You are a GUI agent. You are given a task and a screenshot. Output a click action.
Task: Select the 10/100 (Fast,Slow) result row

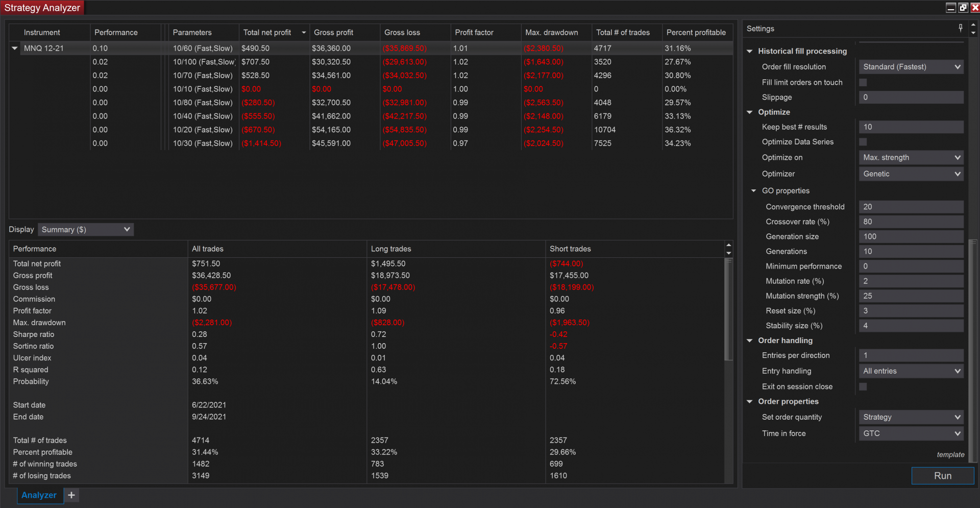tap(371, 62)
